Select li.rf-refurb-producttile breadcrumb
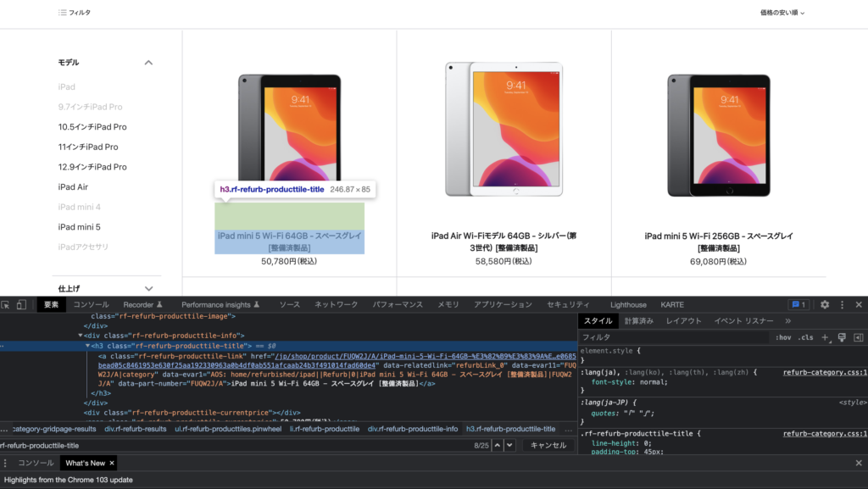The width and height of the screenshot is (868, 489). coord(325,430)
